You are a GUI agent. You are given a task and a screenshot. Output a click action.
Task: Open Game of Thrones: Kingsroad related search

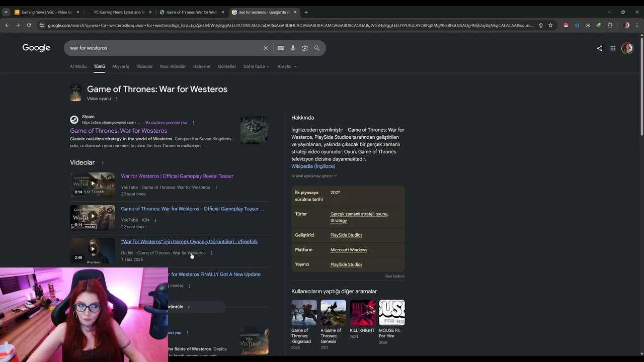pos(304,325)
